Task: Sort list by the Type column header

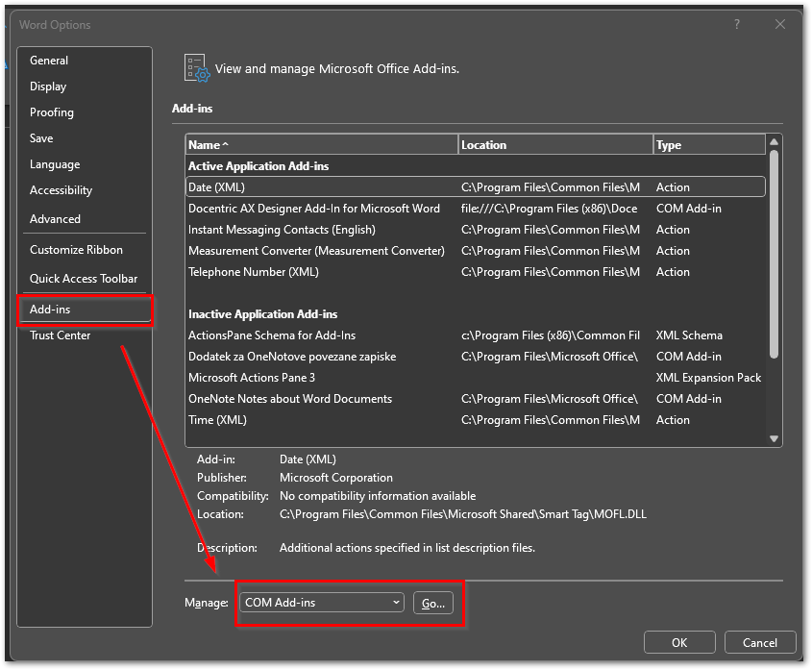Action: (708, 145)
